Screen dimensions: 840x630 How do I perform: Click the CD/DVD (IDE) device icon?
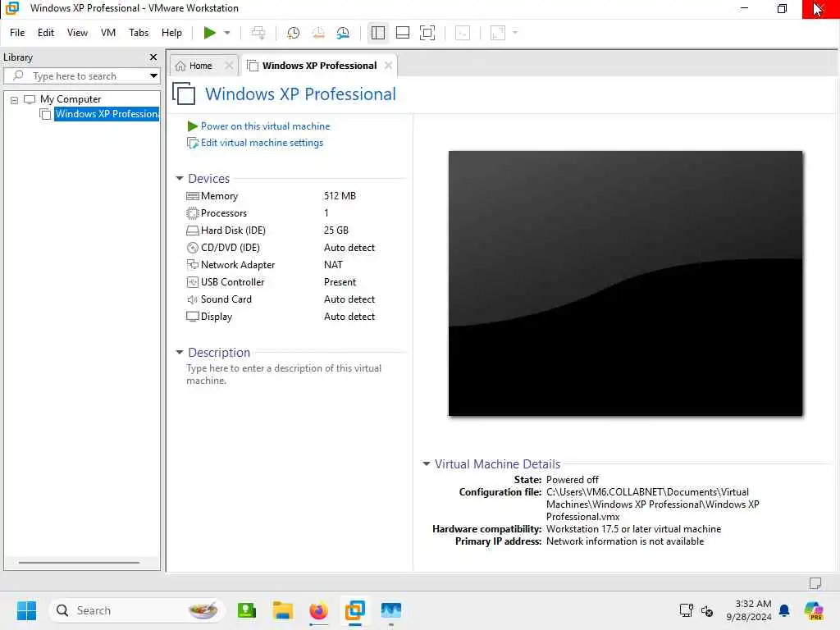coord(192,248)
